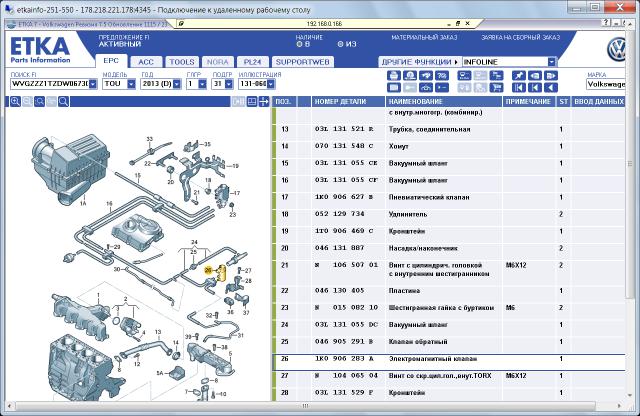Image resolution: width=640 pixels, height=416 pixels.
Task: Click the folder-back arrow icon
Action: coord(535,76)
